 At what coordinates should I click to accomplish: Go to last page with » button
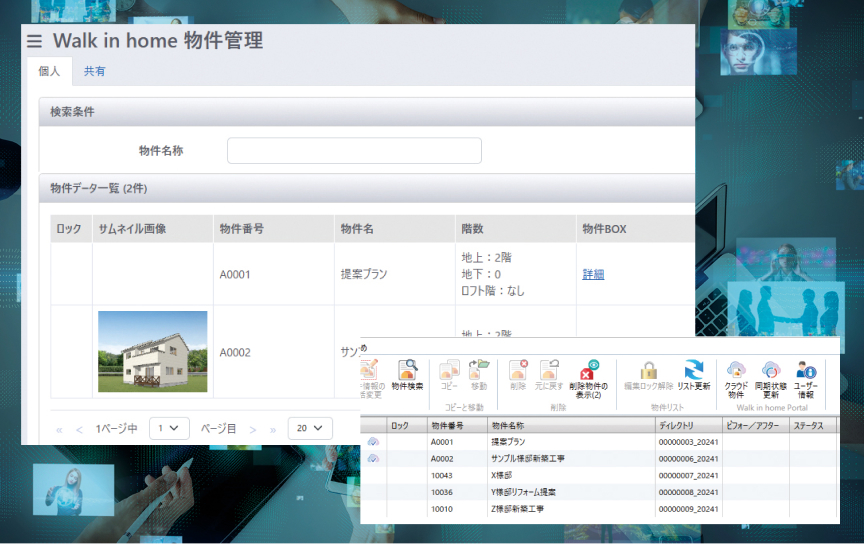[273, 430]
